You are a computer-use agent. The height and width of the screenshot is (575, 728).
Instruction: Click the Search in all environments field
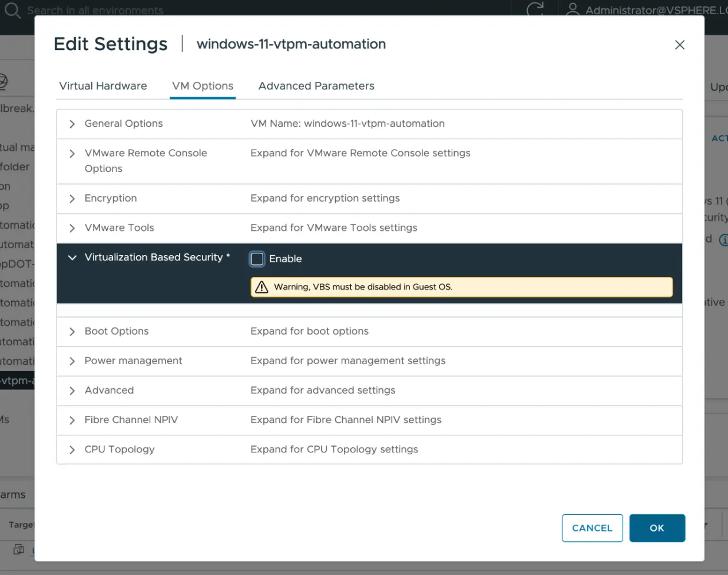(x=94, y=10)
